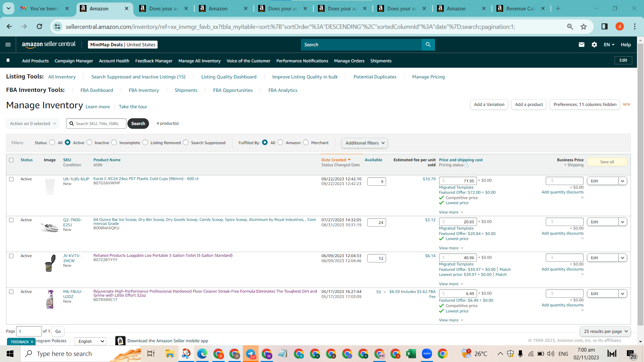Click the Add a product button
The height and width of the screenshot is (362, 644).
(x=529, y=105)
